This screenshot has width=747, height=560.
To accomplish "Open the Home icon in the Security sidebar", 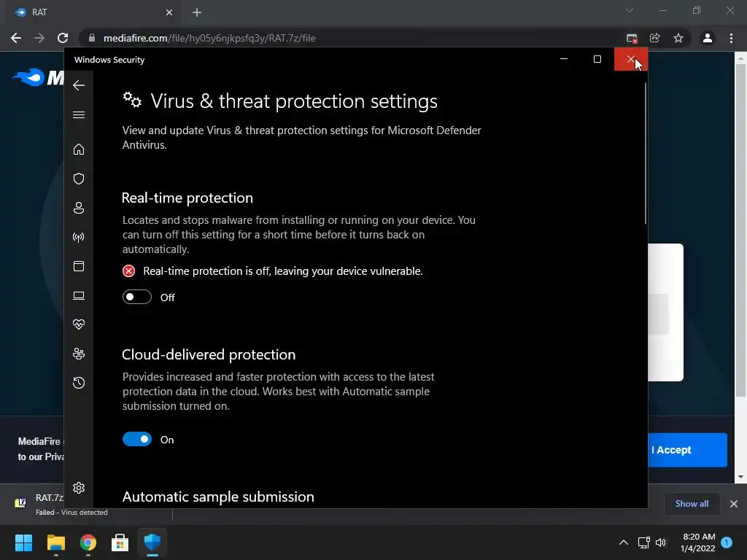I will [x=79, y=149].
